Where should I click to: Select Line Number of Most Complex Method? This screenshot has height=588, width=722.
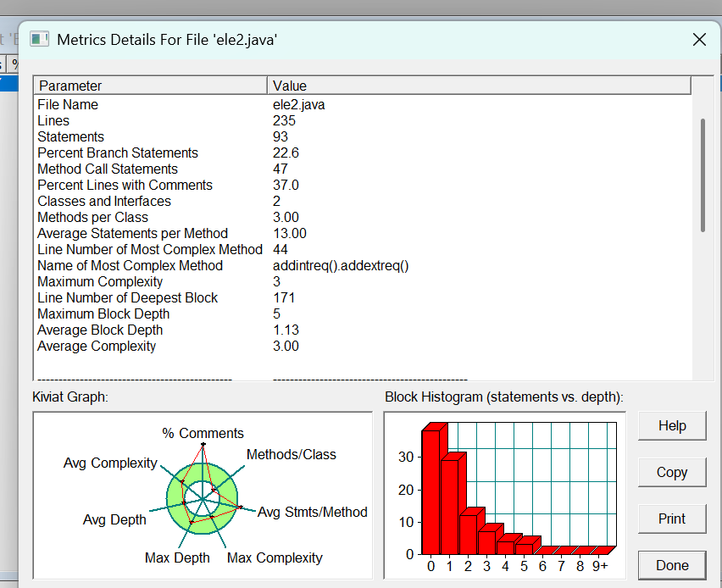363,250
